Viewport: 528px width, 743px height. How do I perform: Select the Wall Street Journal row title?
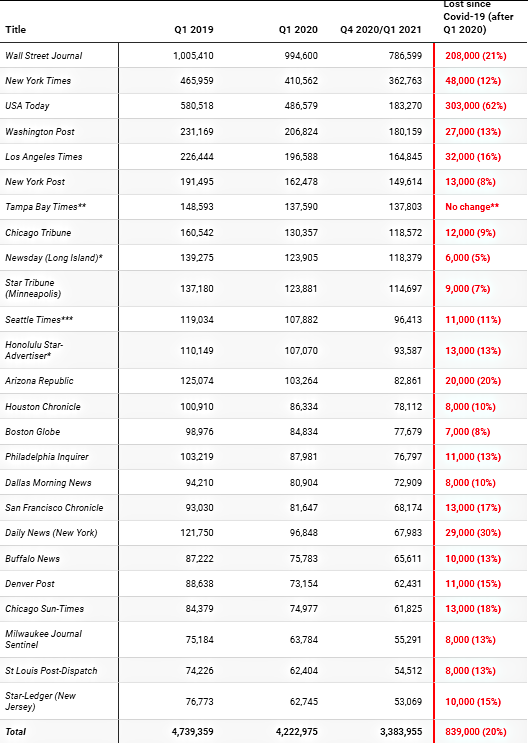pos(44,55)
